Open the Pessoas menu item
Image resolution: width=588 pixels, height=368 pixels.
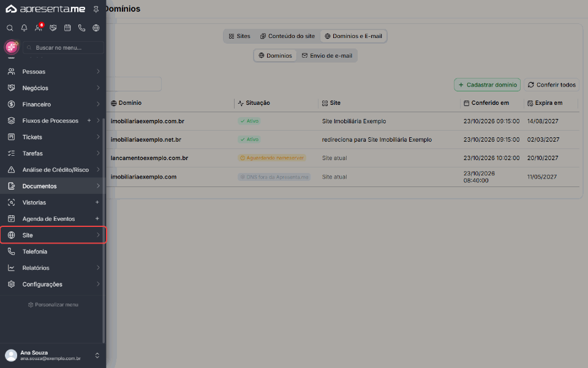click(x=53, y=71)
